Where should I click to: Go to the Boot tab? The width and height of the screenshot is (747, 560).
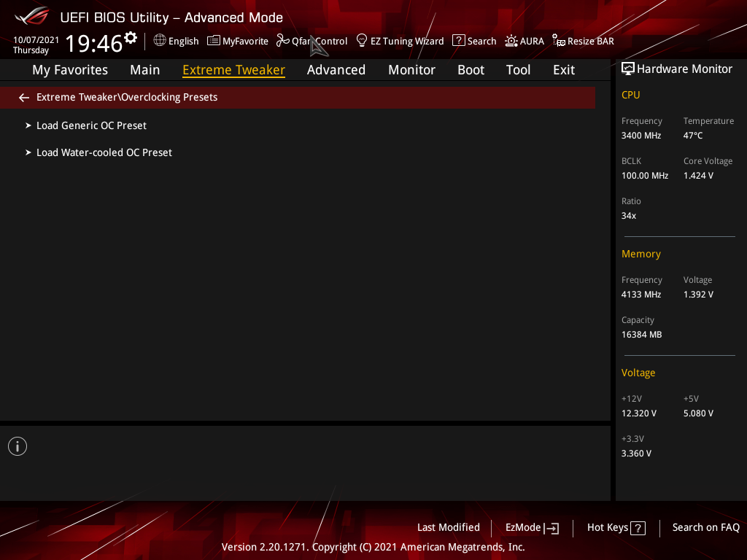coord(471,70)
